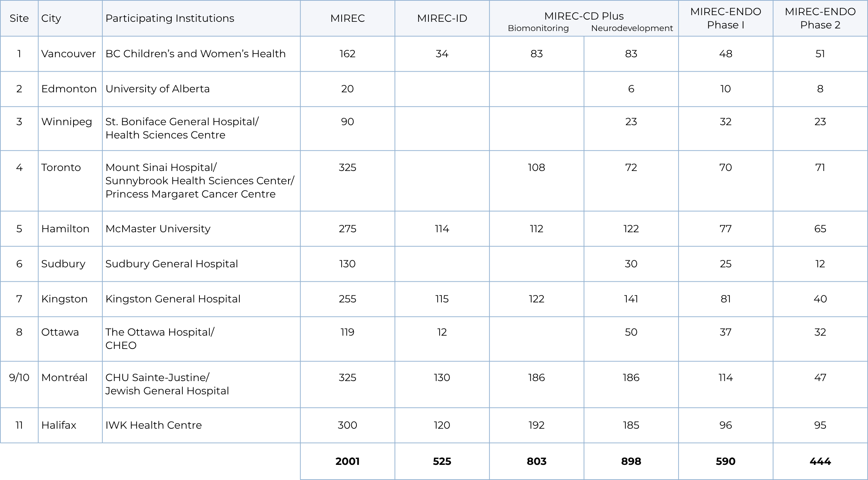Click 'BC Children's and Women's Health'

pyautogui.click(x=195, y=54)
